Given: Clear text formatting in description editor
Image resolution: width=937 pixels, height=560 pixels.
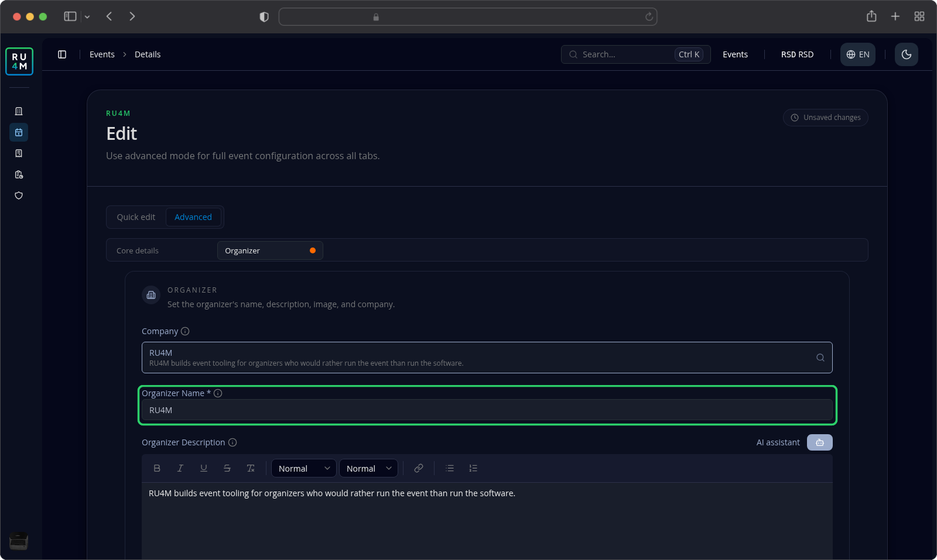Looking at the screenshot, I should pyautogui.click(x=251, y=468).
